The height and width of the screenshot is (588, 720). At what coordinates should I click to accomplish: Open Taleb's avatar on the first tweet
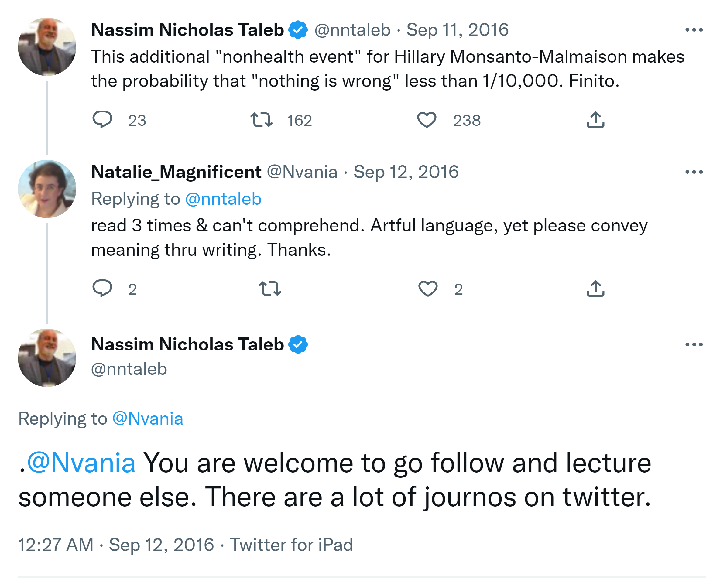[47, 47]
